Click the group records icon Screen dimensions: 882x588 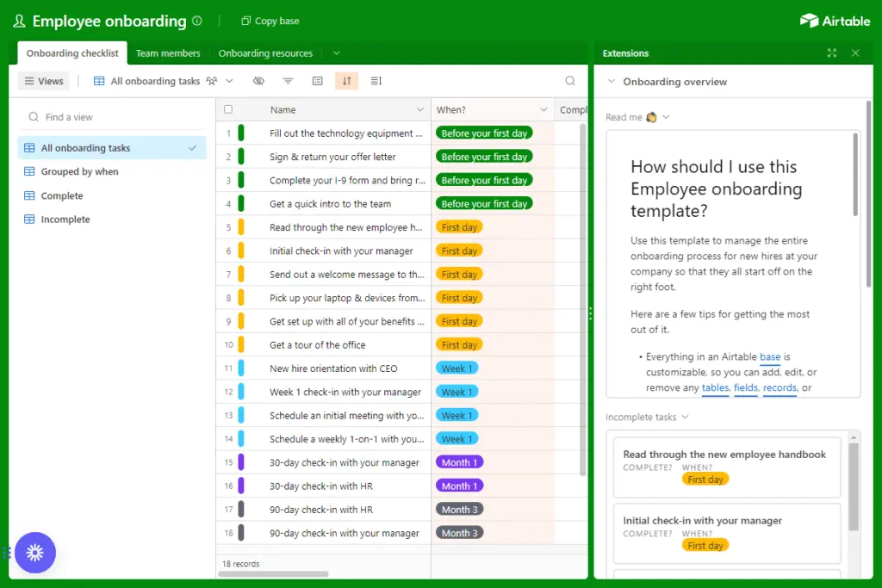click(317, 81)
